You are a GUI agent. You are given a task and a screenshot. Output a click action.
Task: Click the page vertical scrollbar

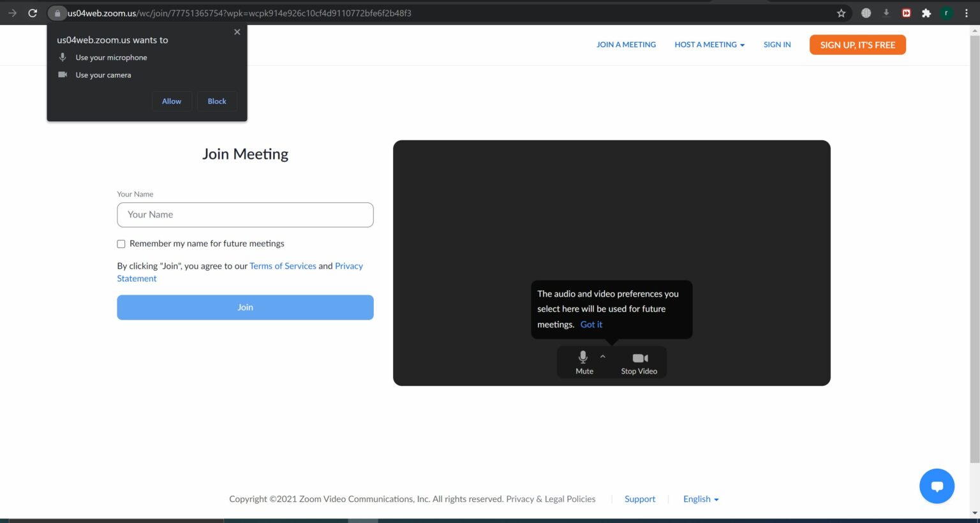[x=974, y=249]
